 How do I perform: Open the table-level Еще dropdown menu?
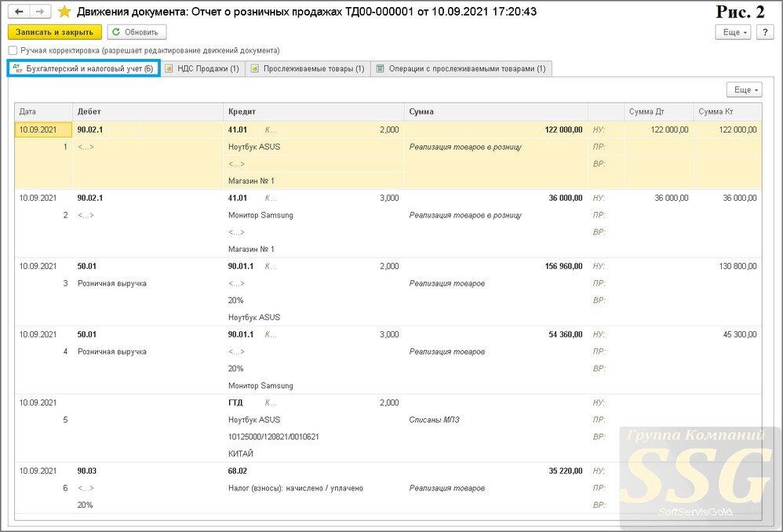[744, 90]
